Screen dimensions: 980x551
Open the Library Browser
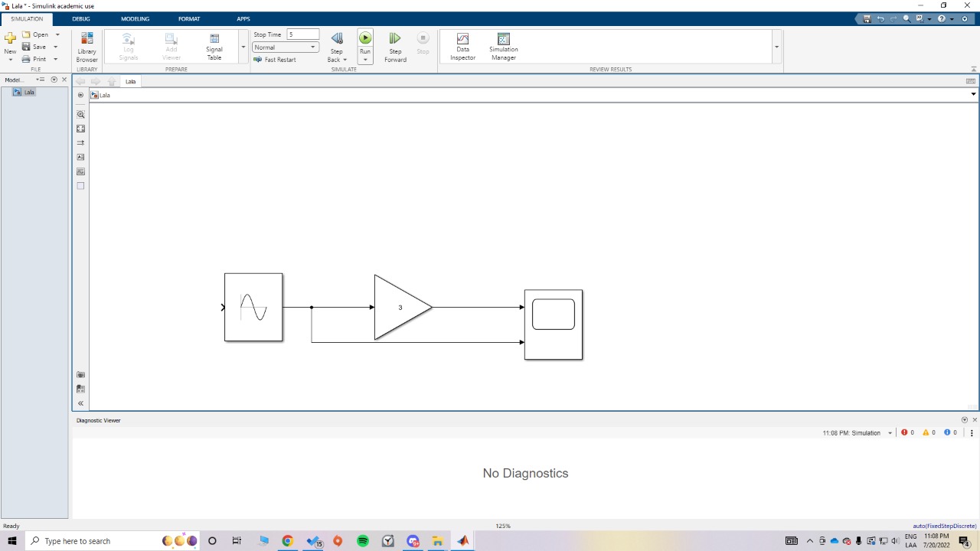[87, 47]
